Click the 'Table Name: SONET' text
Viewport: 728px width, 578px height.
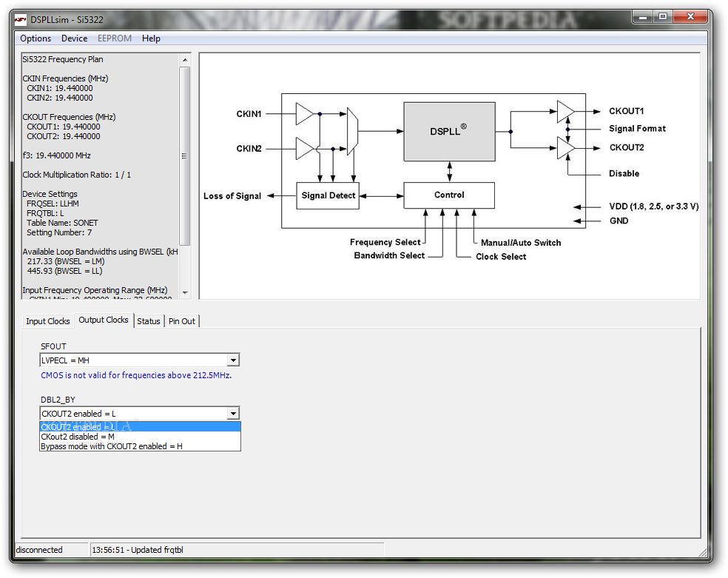[x=62, y=223]
